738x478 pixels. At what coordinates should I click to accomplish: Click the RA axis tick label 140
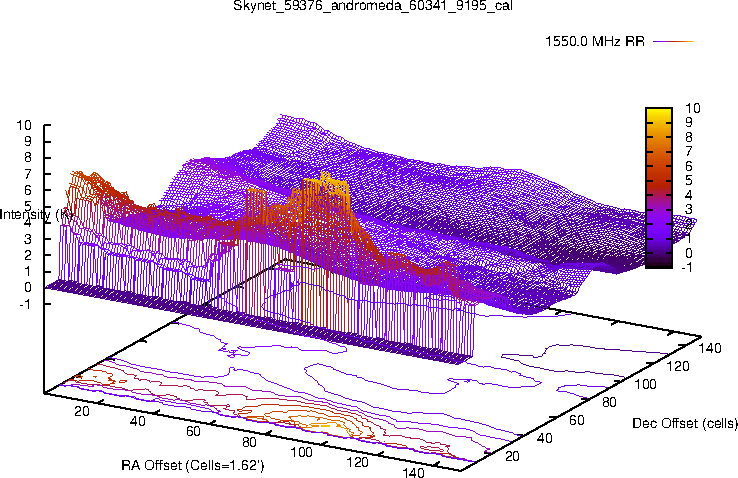click(x=413, y=472)
